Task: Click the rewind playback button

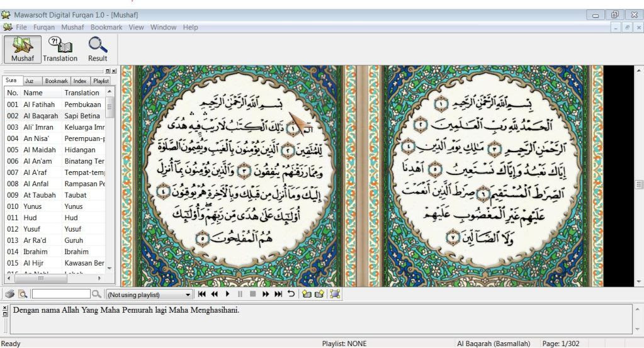Action: (215, 294)
